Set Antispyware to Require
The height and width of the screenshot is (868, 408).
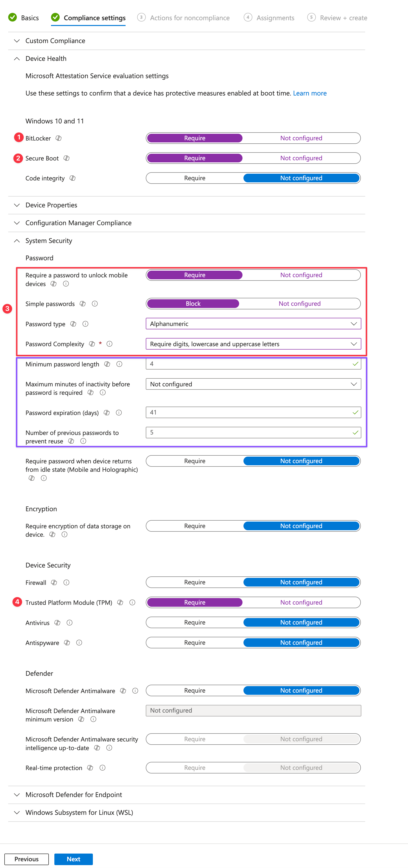point(195,642)
